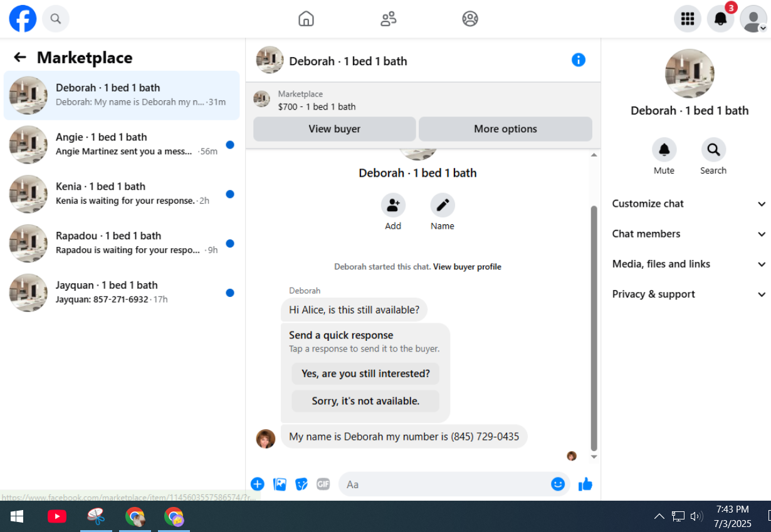Open the volume speaker tray icon
This screenshot has width=771, height=532.
coord(696,516)
